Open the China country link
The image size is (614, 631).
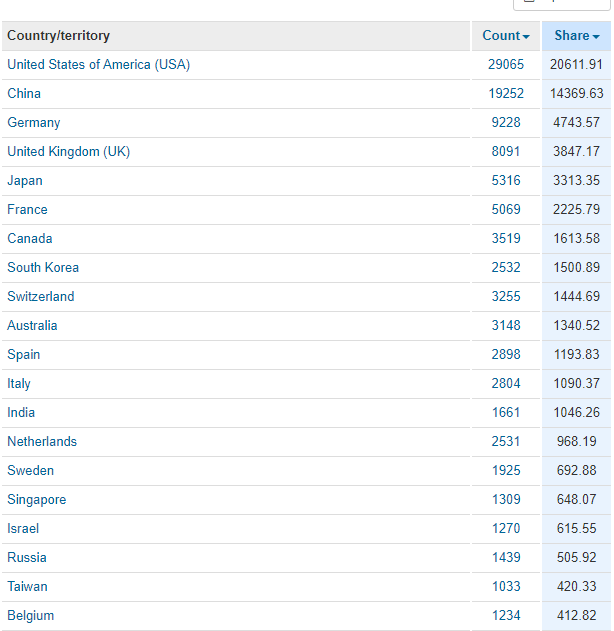coord(24,94)
